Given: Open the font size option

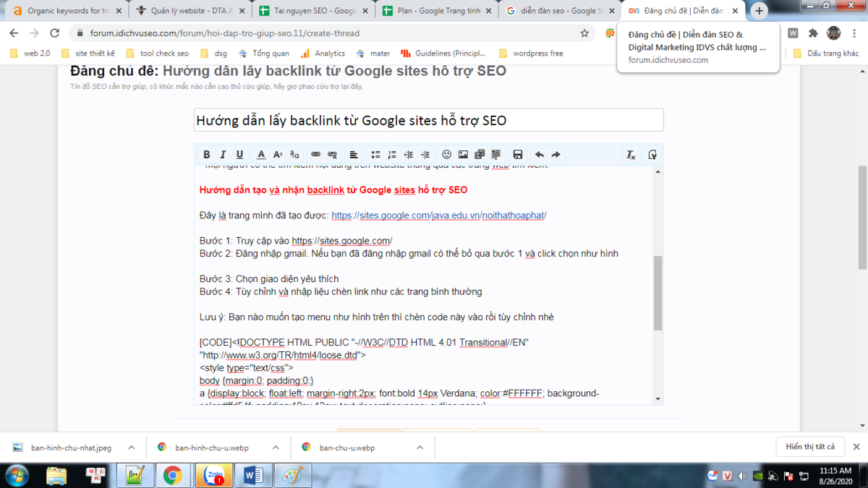Looking at the screenshot, I should click(x=278, y=155).
